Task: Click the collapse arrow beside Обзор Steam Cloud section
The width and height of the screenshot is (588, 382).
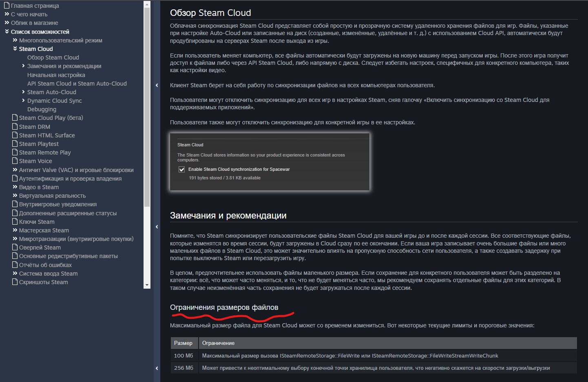Action: tap(157, 85)
